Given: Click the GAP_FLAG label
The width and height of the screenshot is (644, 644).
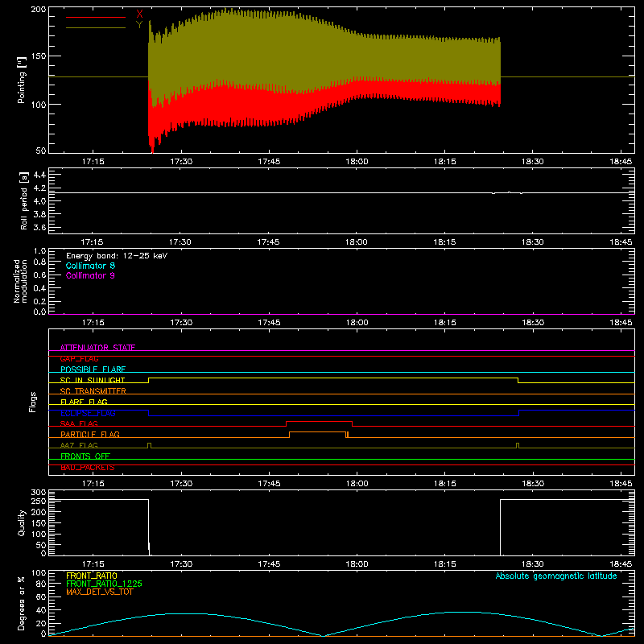Looking at the screenshot, I should click(x=79, y=358).
